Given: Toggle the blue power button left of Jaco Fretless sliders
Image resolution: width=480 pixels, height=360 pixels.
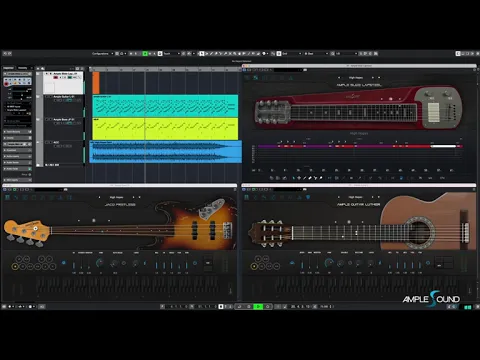Looking at the screenshot, I should [64, 263].
